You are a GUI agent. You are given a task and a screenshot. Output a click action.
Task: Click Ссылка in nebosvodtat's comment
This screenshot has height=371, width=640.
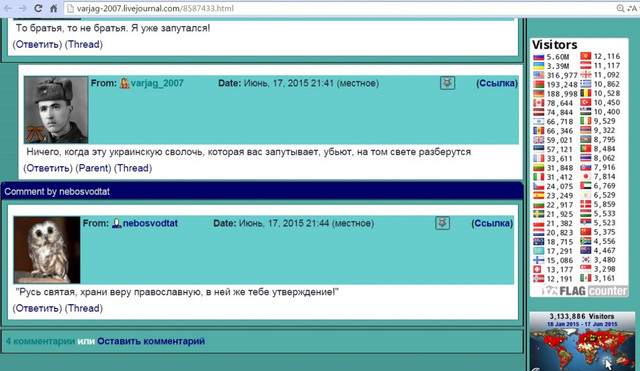click(x=492, y=223)
